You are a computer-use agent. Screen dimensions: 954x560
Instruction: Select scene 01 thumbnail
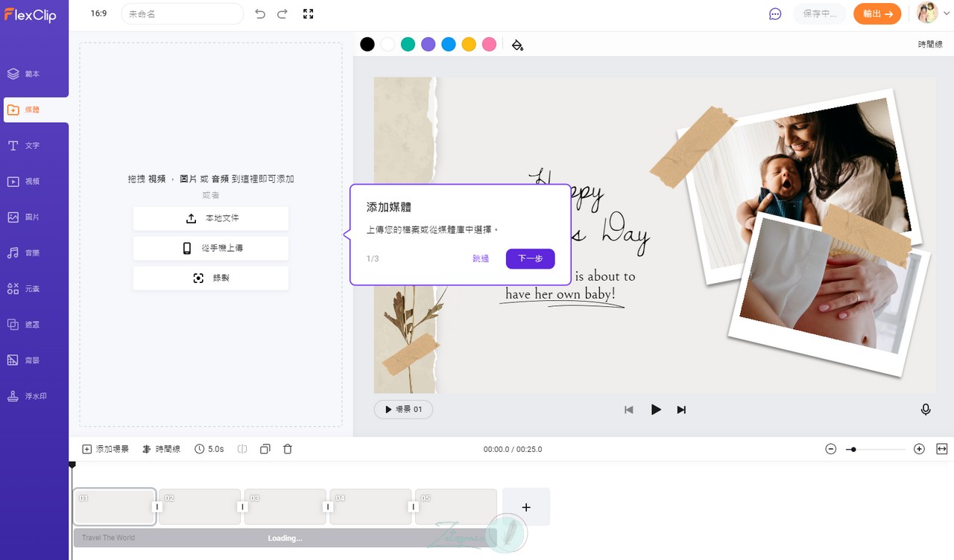click(114, 507)
